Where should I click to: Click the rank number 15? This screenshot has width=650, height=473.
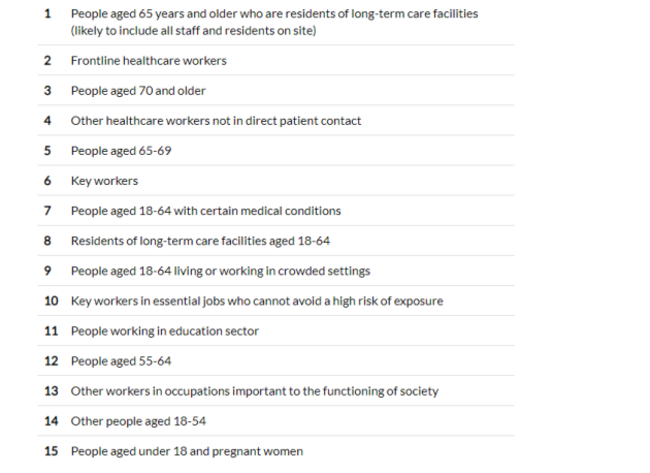[51, 451]
